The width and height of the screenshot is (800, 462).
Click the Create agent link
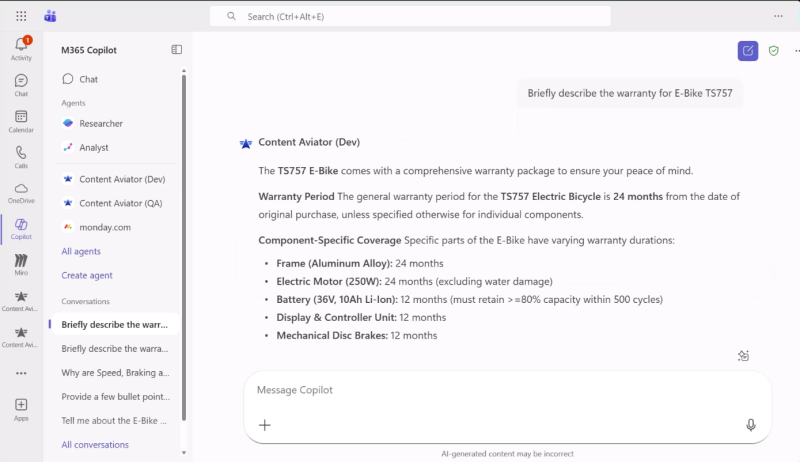pyautogui.click(x=87, y=275)
